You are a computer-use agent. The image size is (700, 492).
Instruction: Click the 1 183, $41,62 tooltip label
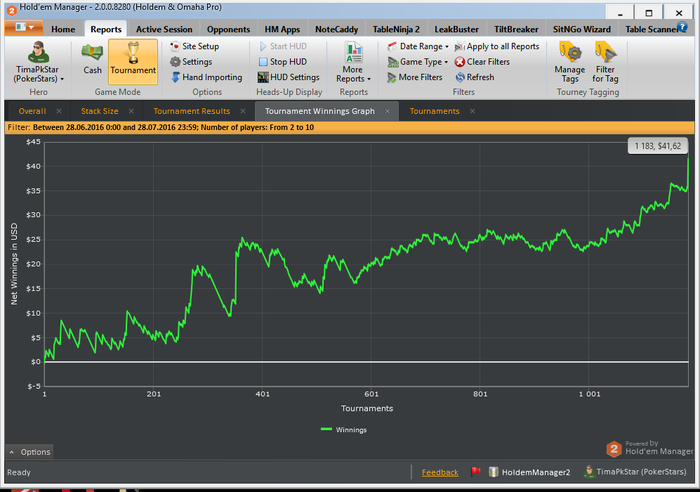pos(658,146)
